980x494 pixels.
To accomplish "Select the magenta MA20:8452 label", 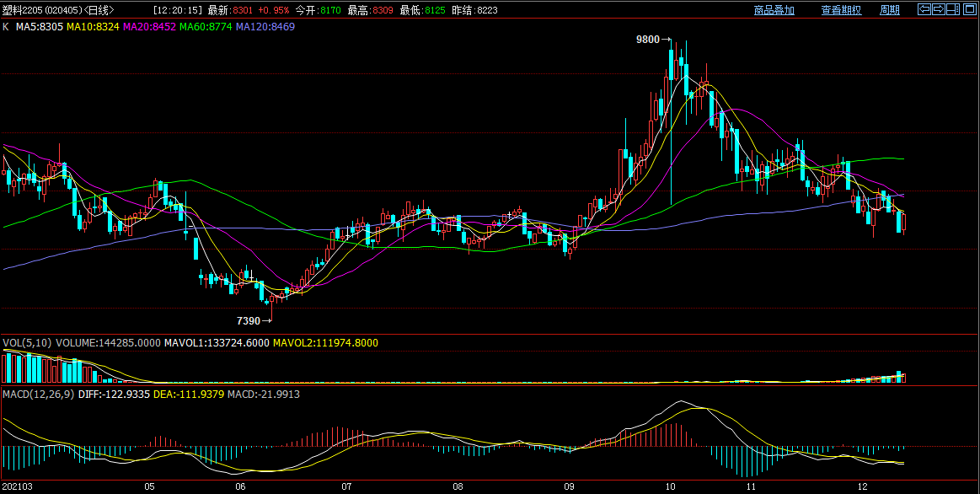I will [149, 27].
